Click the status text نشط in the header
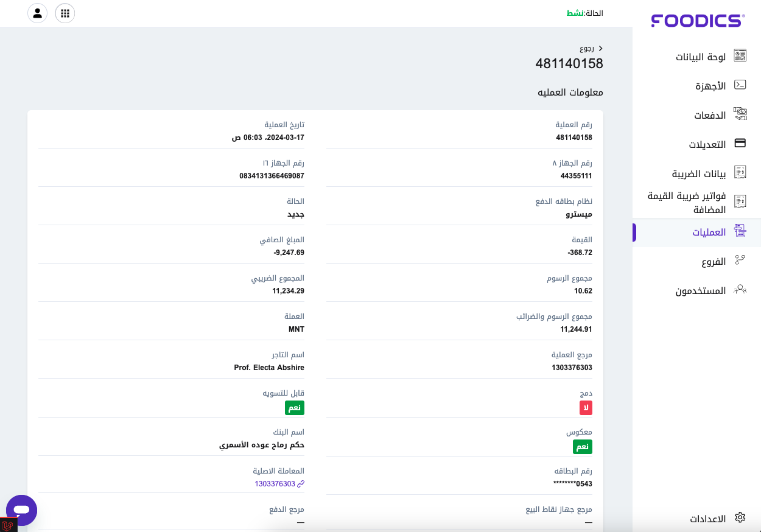The width and height of the screenshot is (761, 532). click(x=575, y=13)
